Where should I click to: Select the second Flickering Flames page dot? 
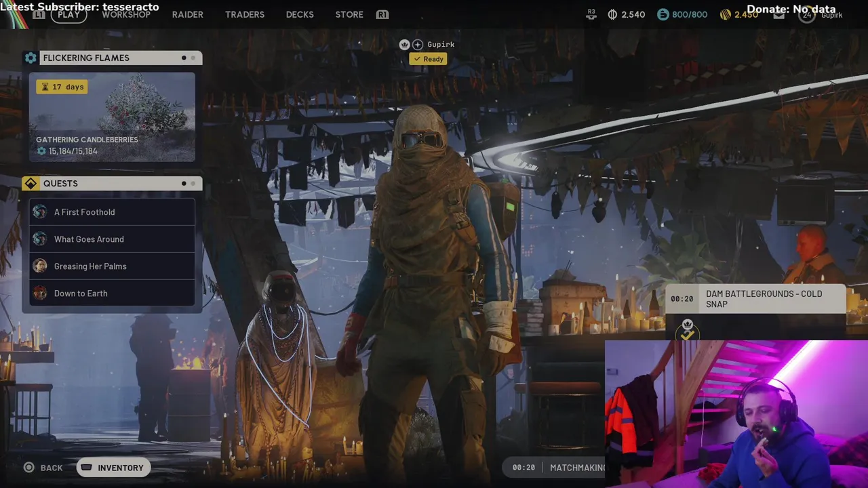pyautogui.click(x=193, y=58)
